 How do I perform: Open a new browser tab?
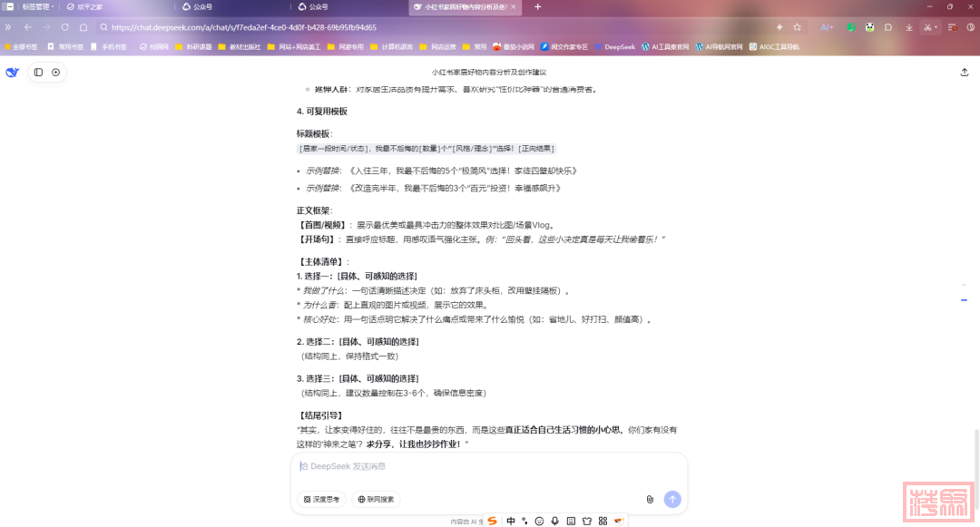pyautogui.click(x=537, y=6)
